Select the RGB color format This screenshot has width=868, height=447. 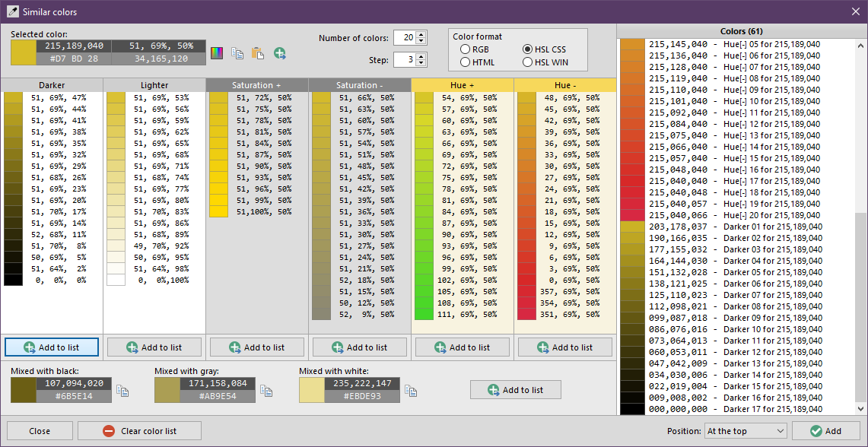click(x=465, y=49)
